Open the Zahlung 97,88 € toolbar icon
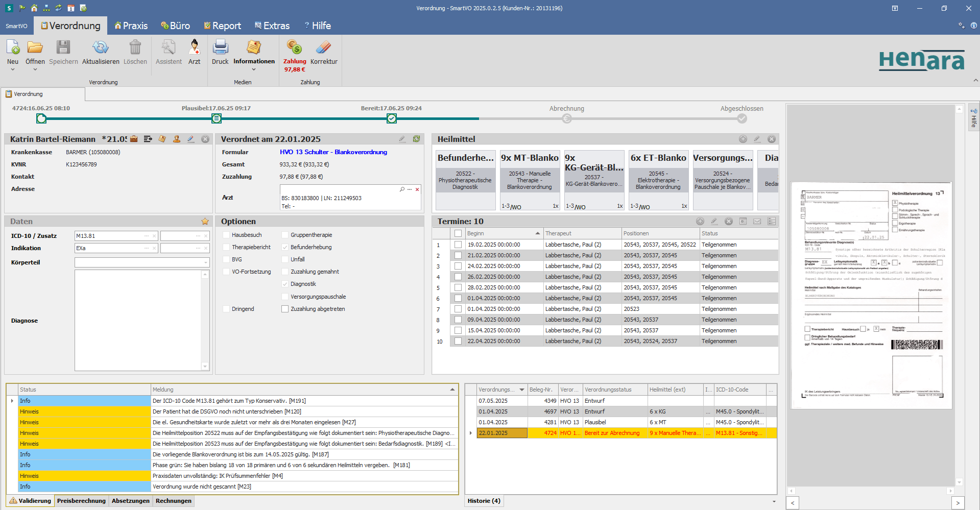980x510 pixels. coord(295,54)
